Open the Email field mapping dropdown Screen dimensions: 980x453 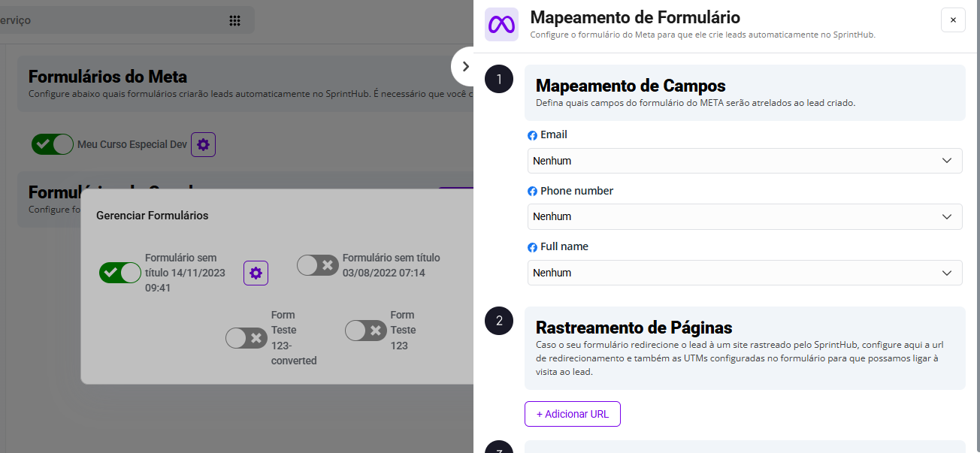(744, 161)
